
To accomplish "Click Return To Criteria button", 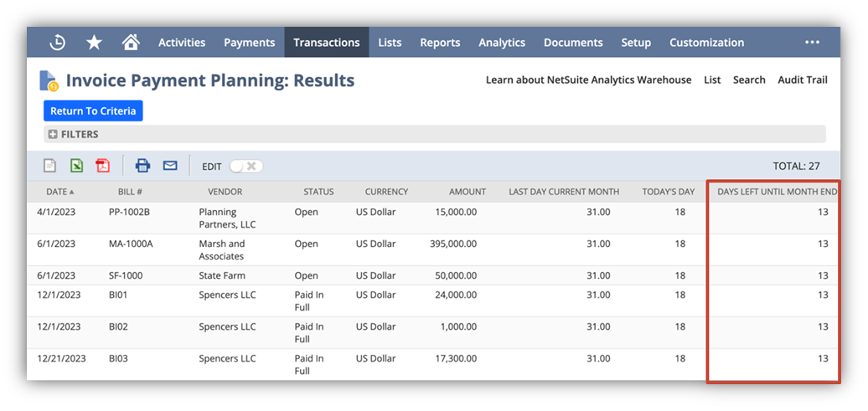I will click(93, 111).
